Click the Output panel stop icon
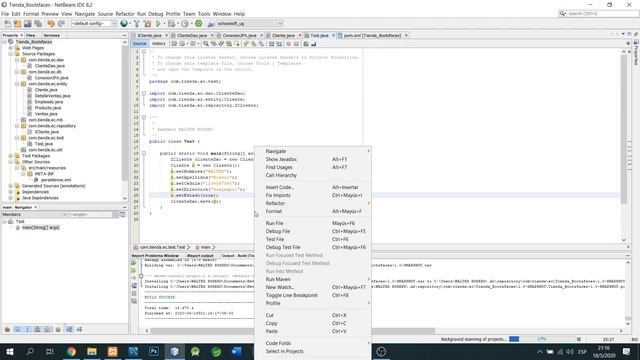This screenshot has height=360, width=640. (134, 293)
